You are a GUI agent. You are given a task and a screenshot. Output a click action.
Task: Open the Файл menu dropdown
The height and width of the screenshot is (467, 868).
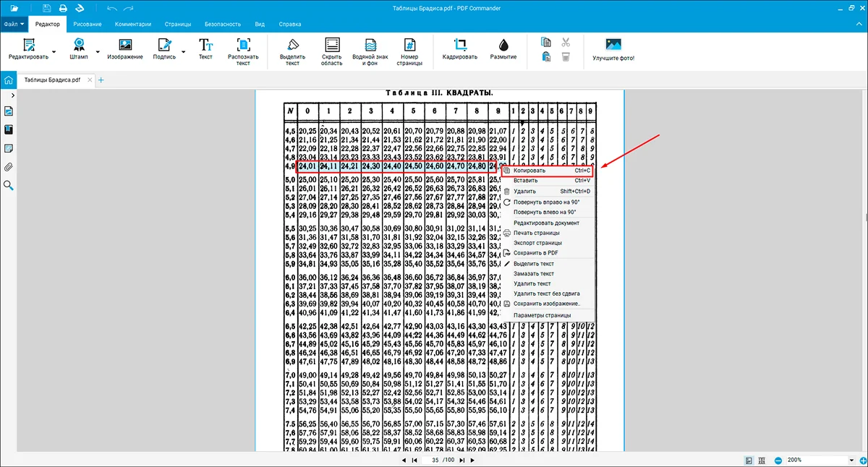[x=14, y=24]
